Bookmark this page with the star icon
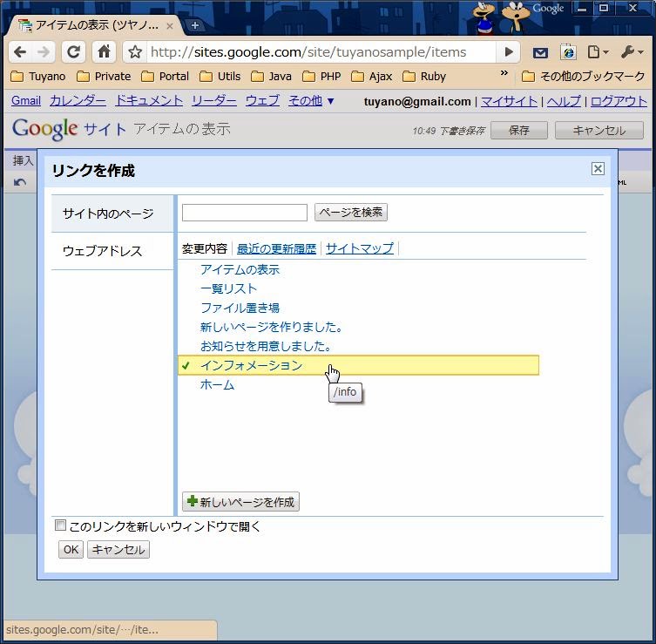Image resolution: width=656 pixels, height=644 pixels. click(135, 51)
